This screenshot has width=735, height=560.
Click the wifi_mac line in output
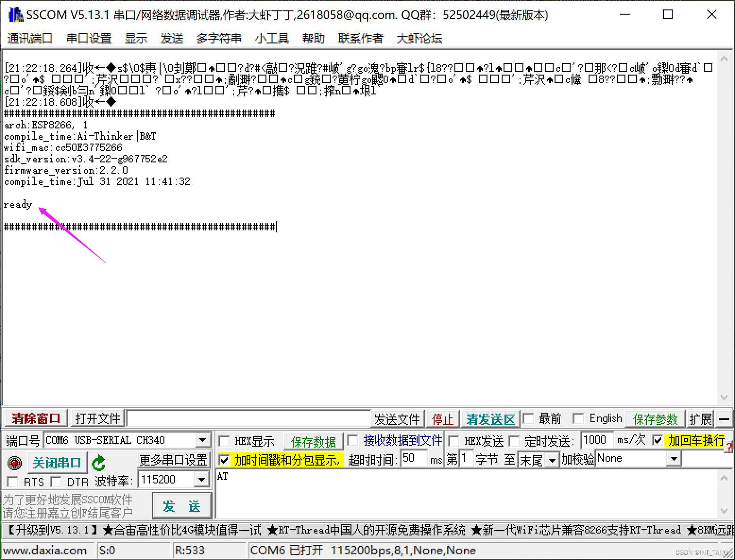[63, 147]
